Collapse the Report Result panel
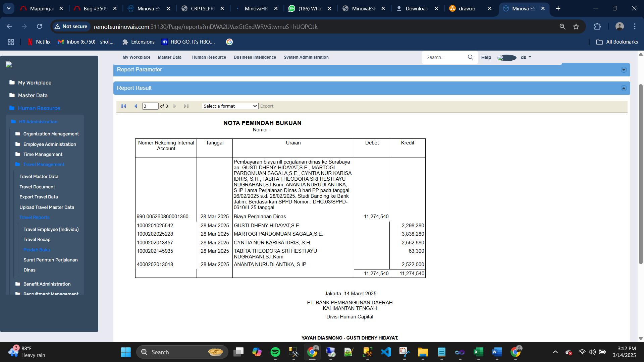The width and height of the screenshot is (644, 362). [x=624, y=88]
